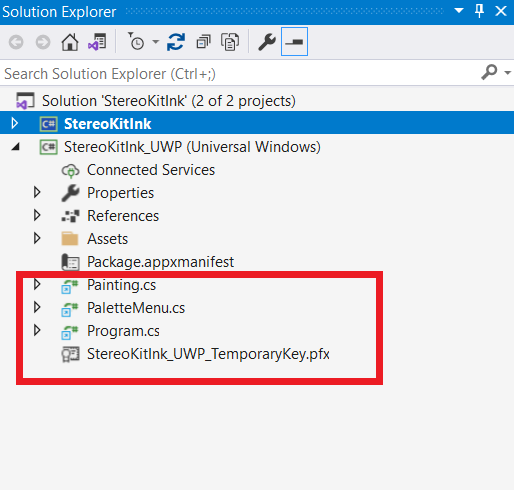Switch between solutions and folder views
This screenshot has width=514, height=490.
[97, 42]
